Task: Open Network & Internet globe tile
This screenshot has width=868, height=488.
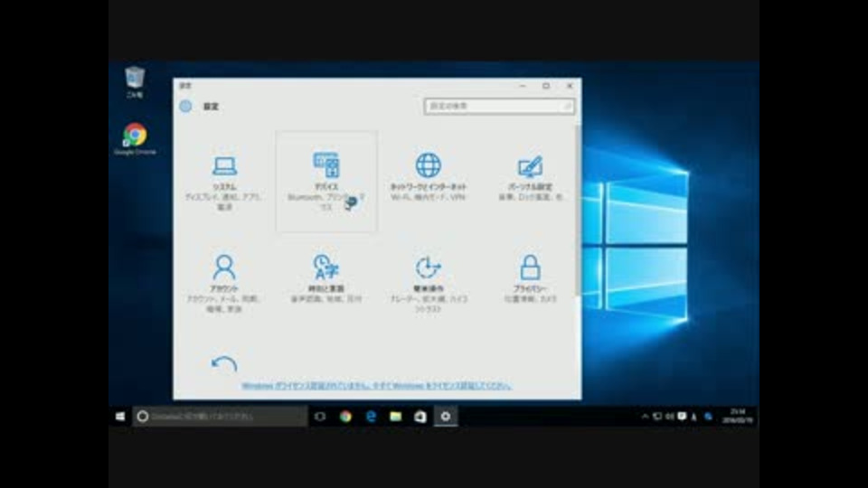Action: point(428,182)
